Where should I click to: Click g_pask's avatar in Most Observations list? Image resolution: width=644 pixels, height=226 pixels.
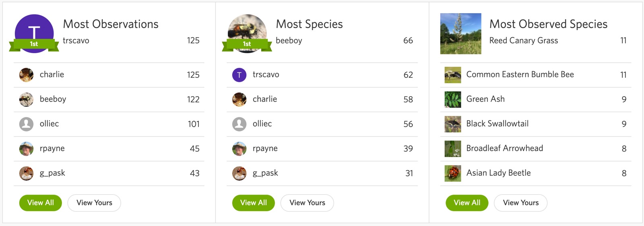[x=26, y=173]
